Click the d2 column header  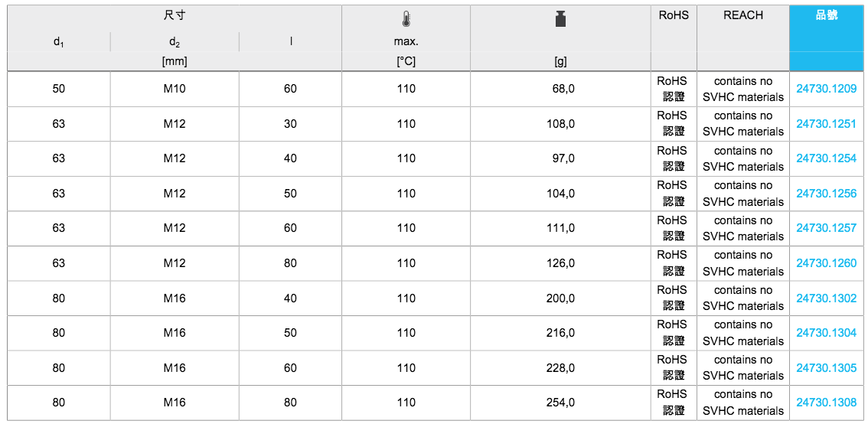pos(175,42)
